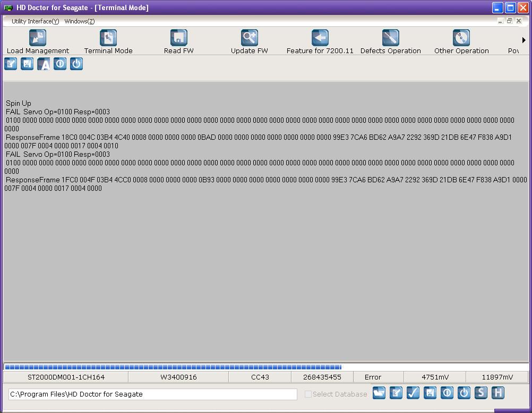Viewport: 532px width, 413px height.
Task: Restore the inner Terminal Mode child window
Action: click(509, 21)
